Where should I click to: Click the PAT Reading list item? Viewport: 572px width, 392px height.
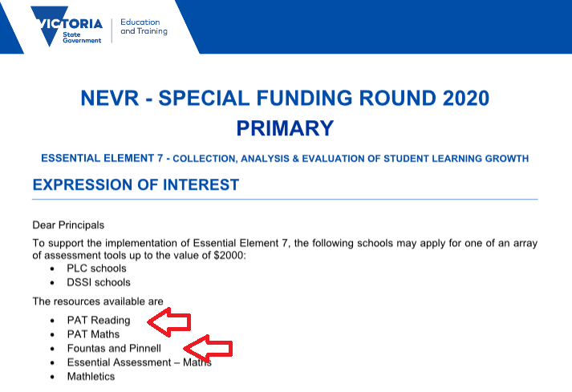pyautogui.click(x=99, y=320)
